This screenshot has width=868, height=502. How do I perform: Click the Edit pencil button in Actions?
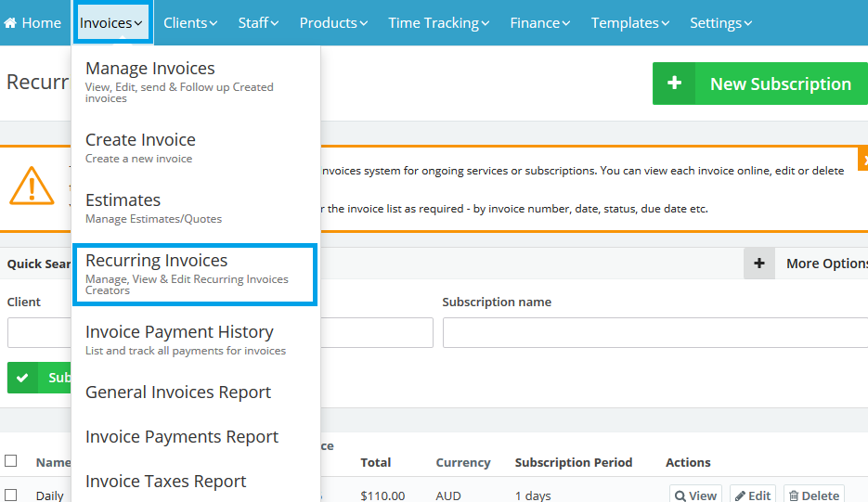pos(752,496)
